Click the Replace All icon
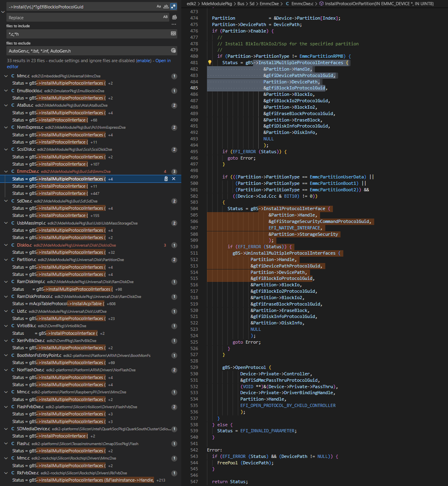 point(174,17)
